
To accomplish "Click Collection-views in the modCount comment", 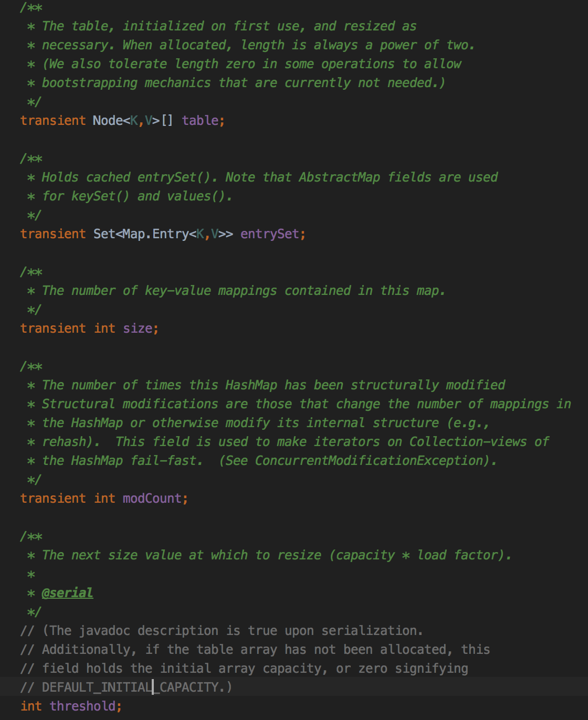I will click(468, 442).
